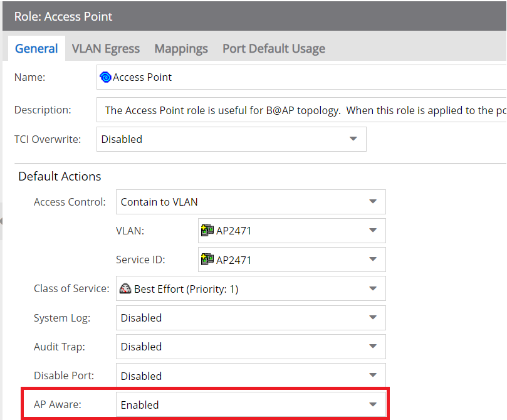Image resolution: width=507 pixels, height=420 pixels.
Task: Collapse the left panel using the edge arrow
Action: pyautogui.click(x=2, y=221)
